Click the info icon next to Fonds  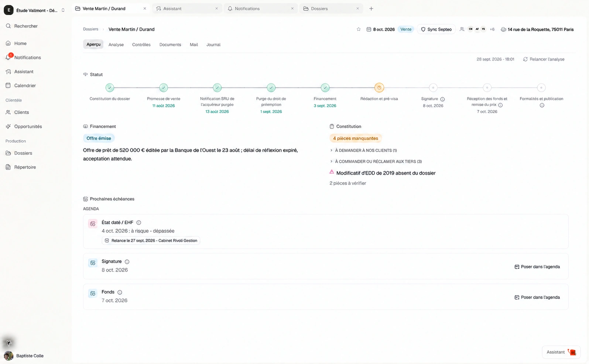pyautogui.click(x=120, y=292)
